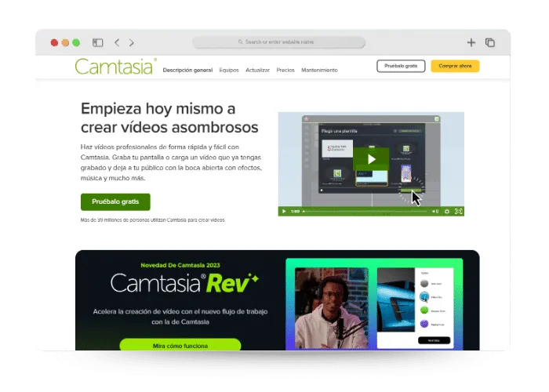
Task: Open Descripción general menu item
Action: click(187, 70)
